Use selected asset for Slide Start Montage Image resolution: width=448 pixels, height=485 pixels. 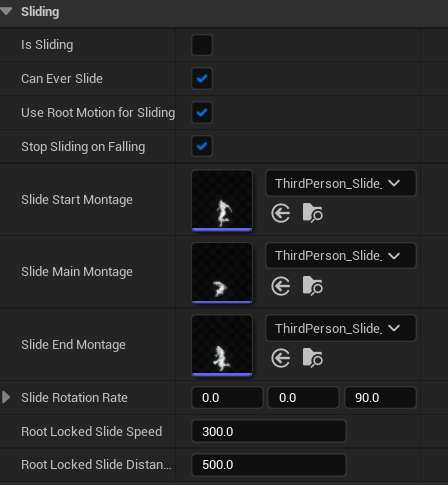tap(281, 213)
